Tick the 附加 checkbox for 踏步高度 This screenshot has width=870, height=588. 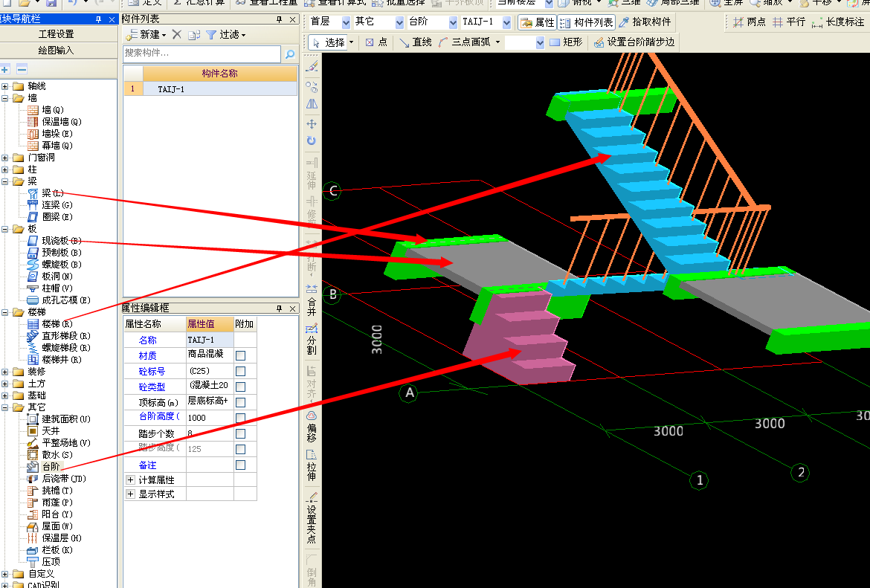pyautogui.click(x=240, y=449)
